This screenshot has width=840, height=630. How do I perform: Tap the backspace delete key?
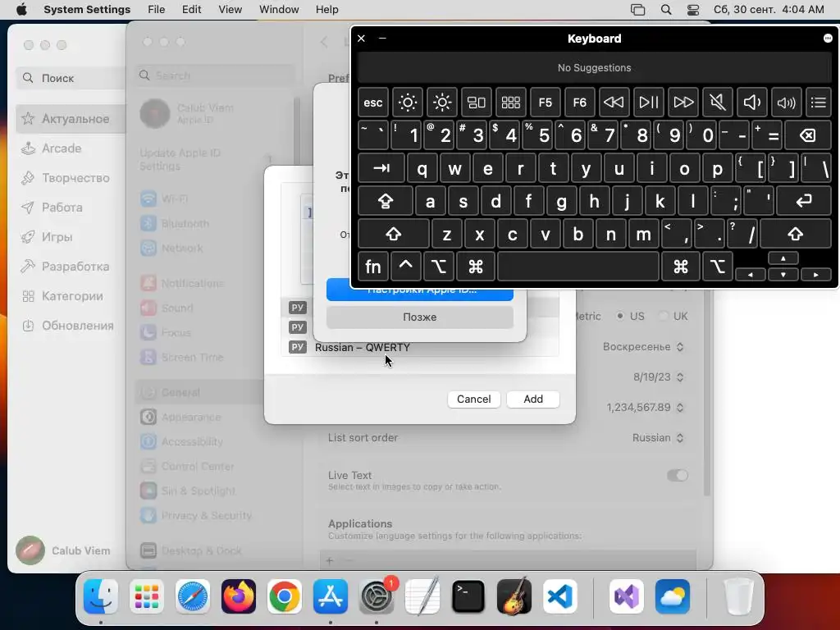coord(808,135)
